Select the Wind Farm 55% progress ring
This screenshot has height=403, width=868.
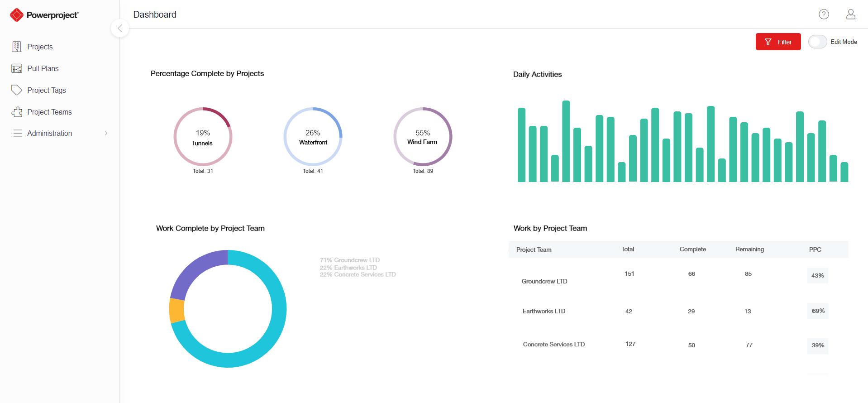423,136
